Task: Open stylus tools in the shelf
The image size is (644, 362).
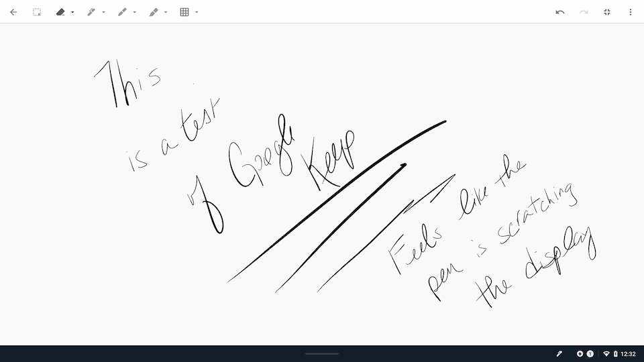Action: 559,353
